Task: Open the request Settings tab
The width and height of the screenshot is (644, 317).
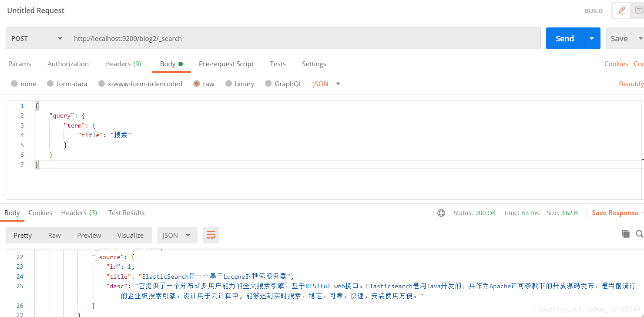Action: [x=314, y=64]
